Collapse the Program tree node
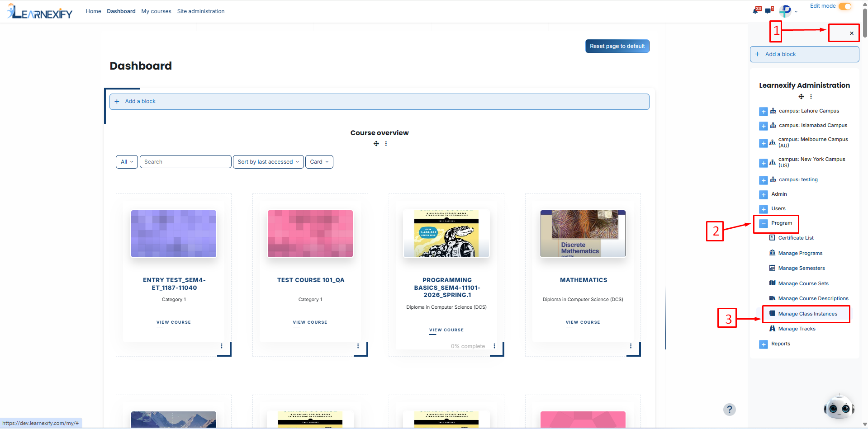The height and width of the screenshot is (429, 868). [x=764, y=223]
